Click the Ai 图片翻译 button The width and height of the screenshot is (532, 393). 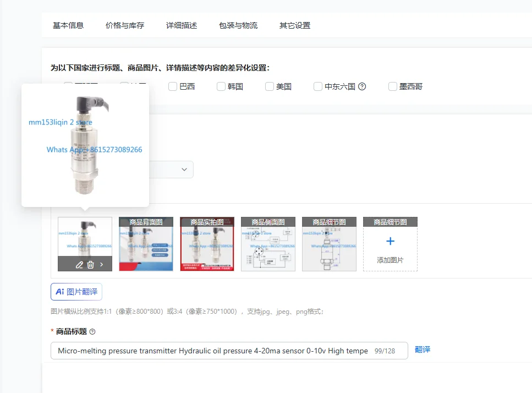pyautogui.click(x=76, y=292)
